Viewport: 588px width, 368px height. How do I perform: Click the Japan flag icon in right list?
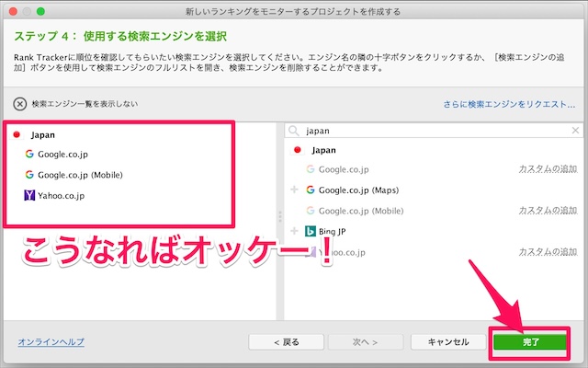298,150
